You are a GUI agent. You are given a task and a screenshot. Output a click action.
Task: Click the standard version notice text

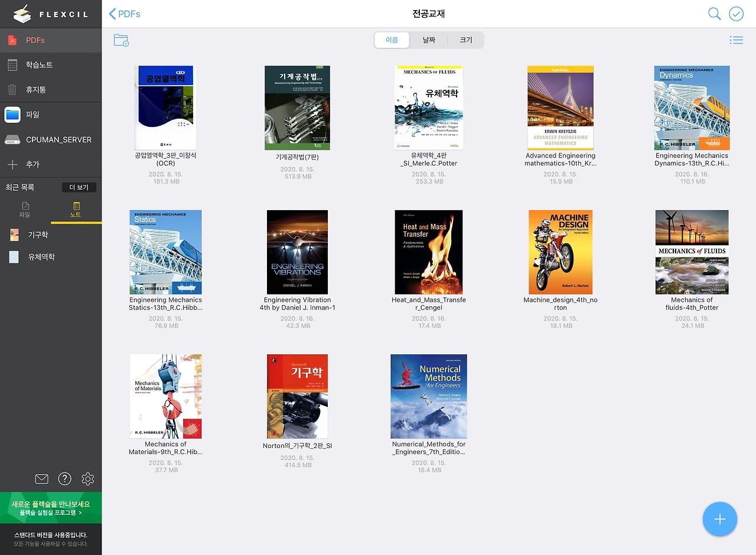51,539
